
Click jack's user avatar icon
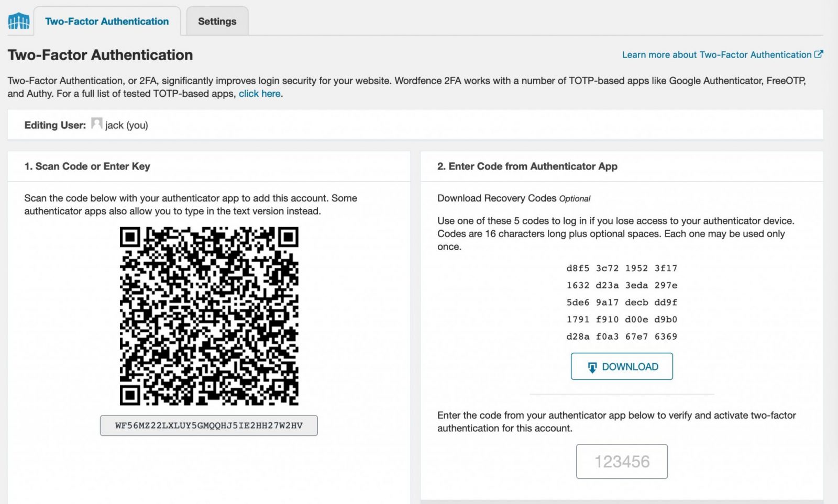point(96,124)
